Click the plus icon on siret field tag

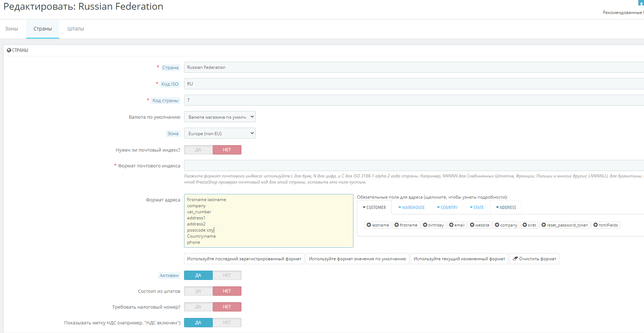[525, 225]
